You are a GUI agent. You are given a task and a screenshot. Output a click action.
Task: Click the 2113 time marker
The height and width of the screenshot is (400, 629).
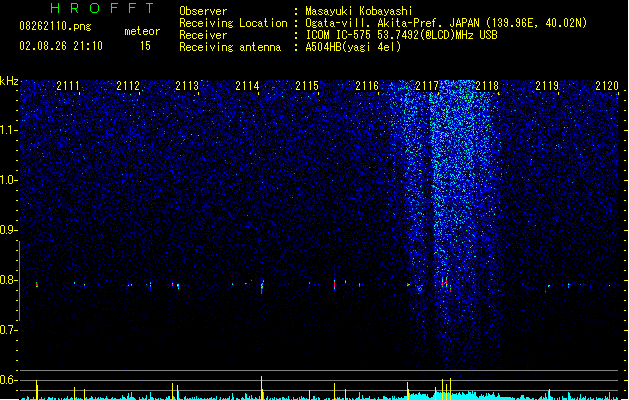[x=187, y=86]
